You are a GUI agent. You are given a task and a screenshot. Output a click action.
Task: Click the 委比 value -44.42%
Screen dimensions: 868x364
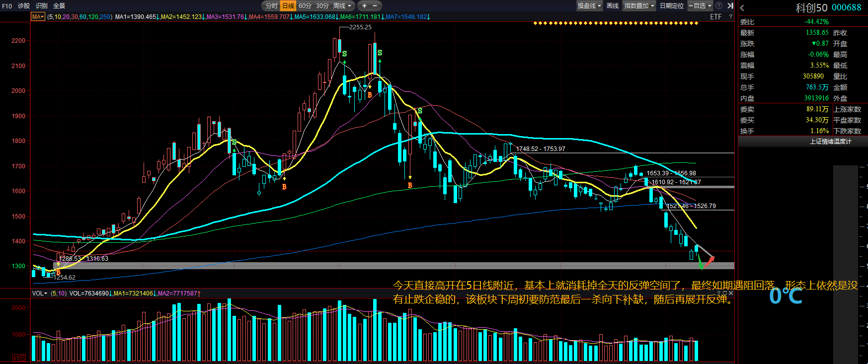817,22
